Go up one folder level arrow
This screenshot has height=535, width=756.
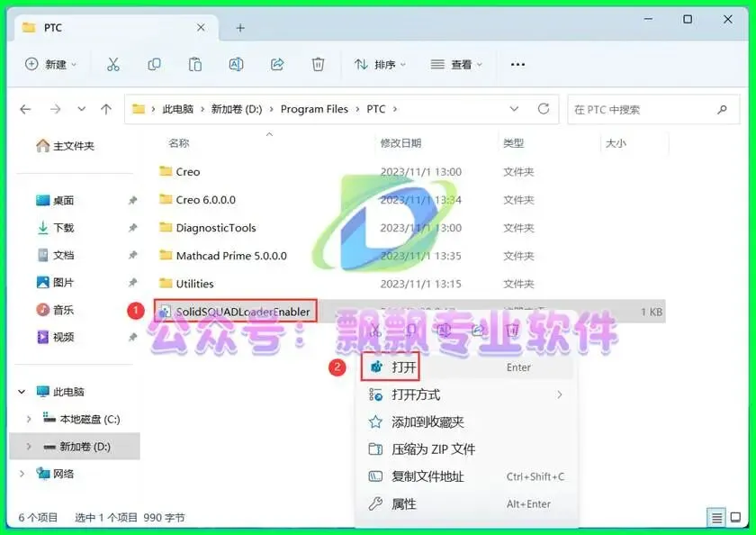(106, 110)
